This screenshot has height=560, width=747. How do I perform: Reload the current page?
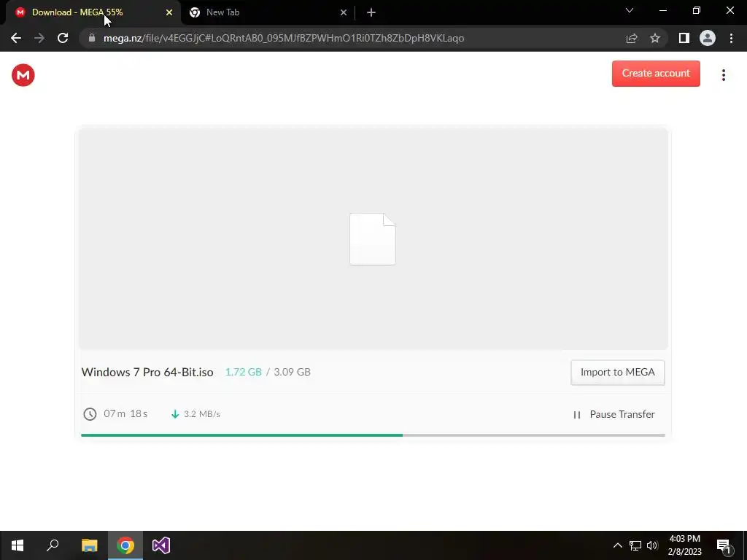[x=63, y=38]
